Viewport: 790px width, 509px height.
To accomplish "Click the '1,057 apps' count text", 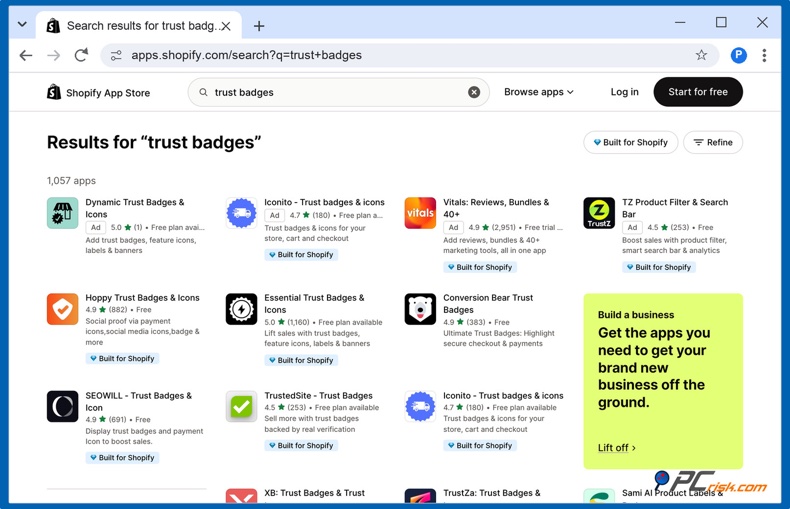I will pos(71,180).
